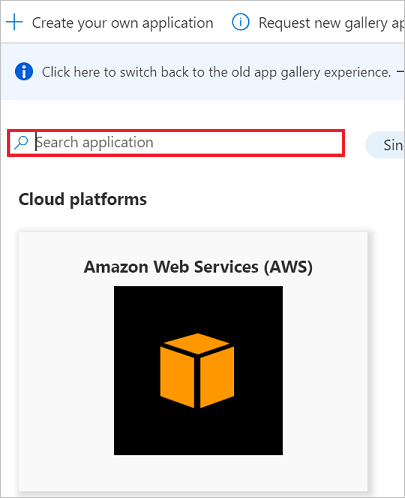Click the card's grey margin beside the AWS logo
Screen dimensions: 405x498
[66, 370]
